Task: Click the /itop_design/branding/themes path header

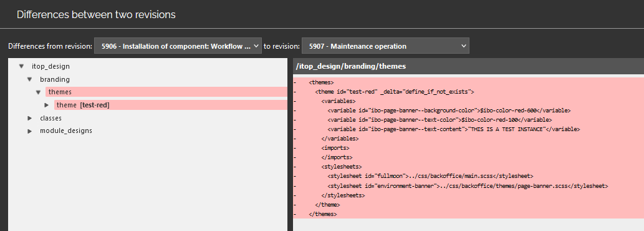Action: [351, 66]
